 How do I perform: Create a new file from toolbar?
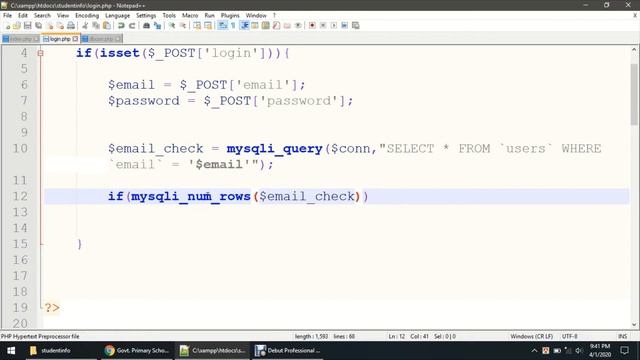[x=7, y=25]
